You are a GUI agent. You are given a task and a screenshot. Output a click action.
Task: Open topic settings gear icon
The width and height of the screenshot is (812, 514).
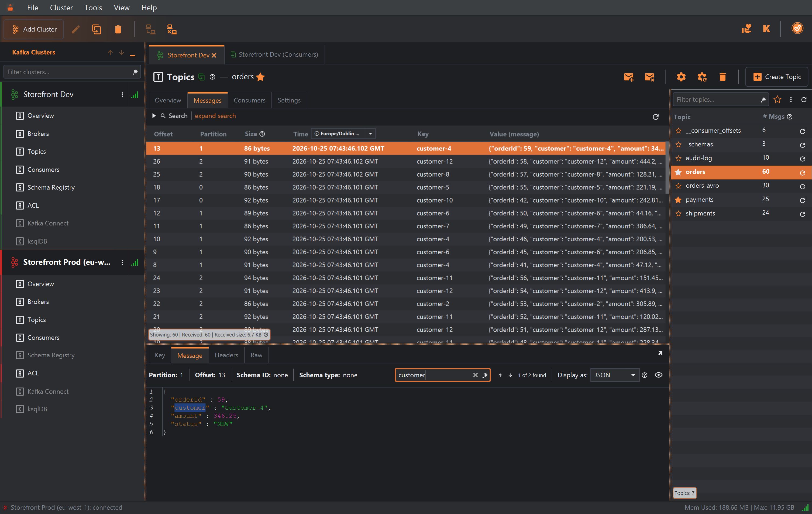681,77
